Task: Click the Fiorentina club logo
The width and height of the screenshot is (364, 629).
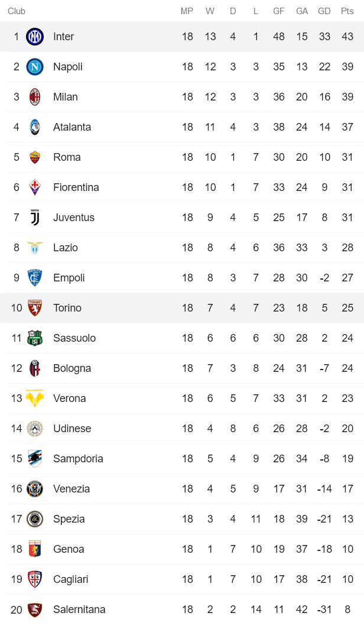Action: [x=35, y=187]
